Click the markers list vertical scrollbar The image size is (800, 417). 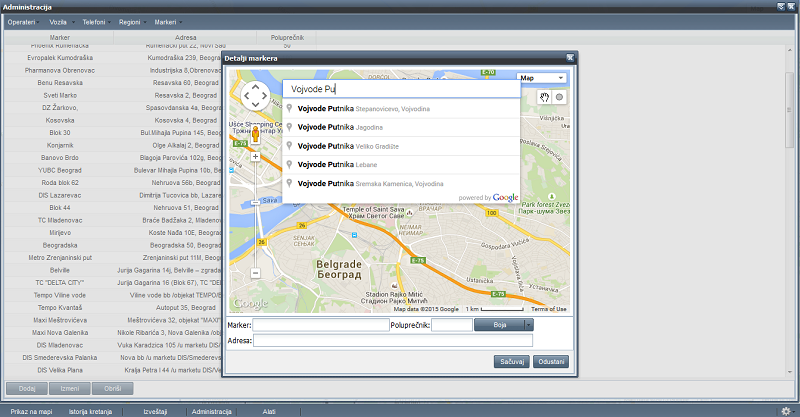point(790,110)
